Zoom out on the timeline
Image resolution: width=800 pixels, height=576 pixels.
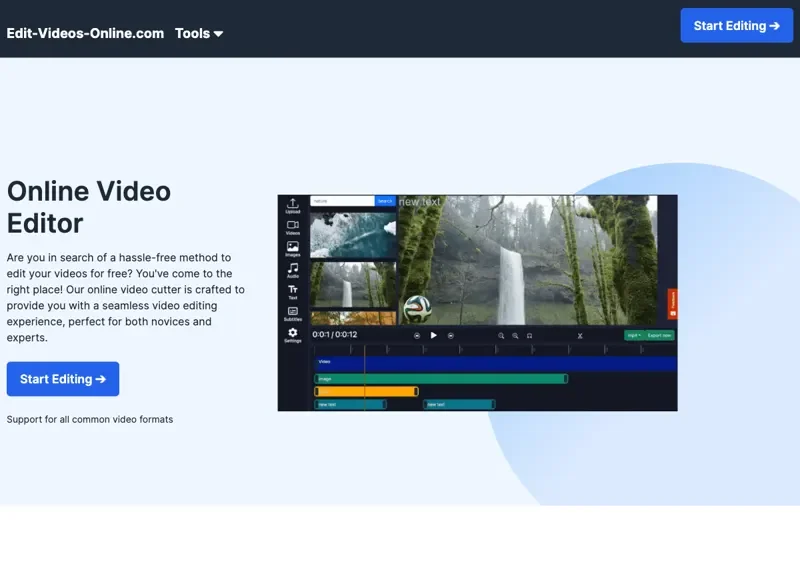pyautogui.click(x=514, y=336)
